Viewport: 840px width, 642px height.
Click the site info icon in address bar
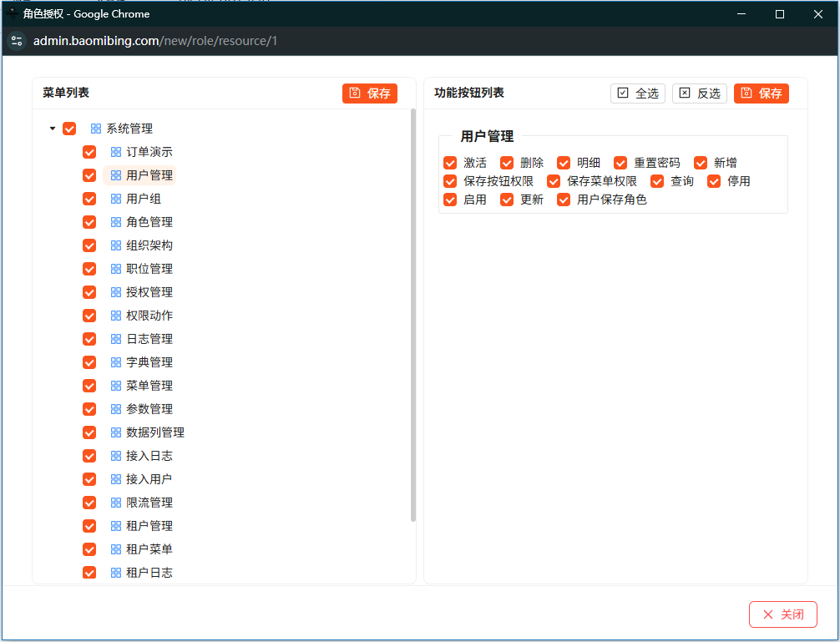(18, 41)
